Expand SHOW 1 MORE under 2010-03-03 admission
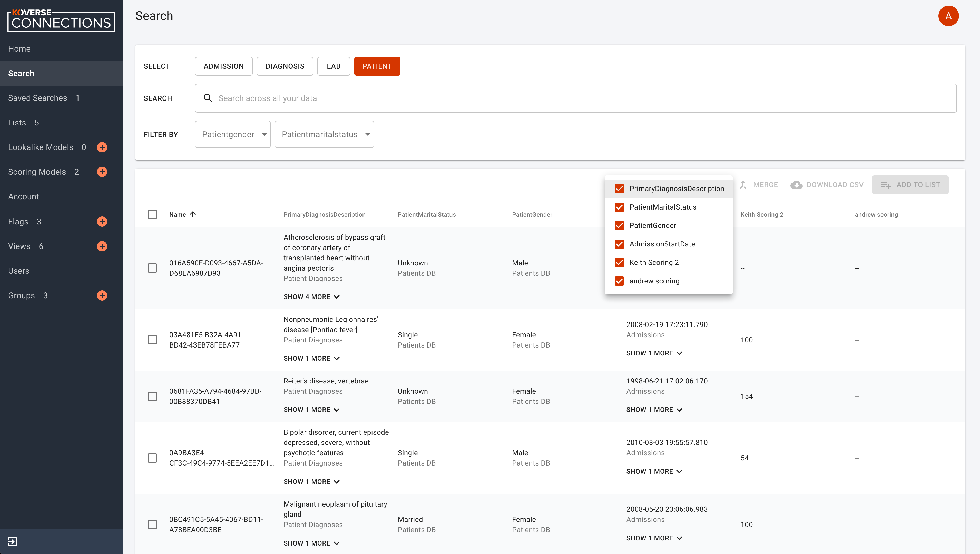980x554 pixels. [654, 471]
